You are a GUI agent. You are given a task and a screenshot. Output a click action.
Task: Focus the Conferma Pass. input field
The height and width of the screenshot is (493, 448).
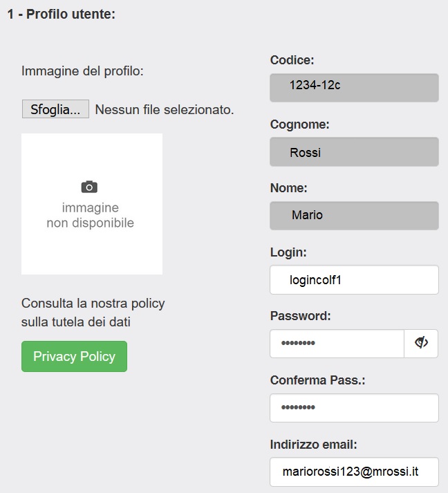coord(354,408)
